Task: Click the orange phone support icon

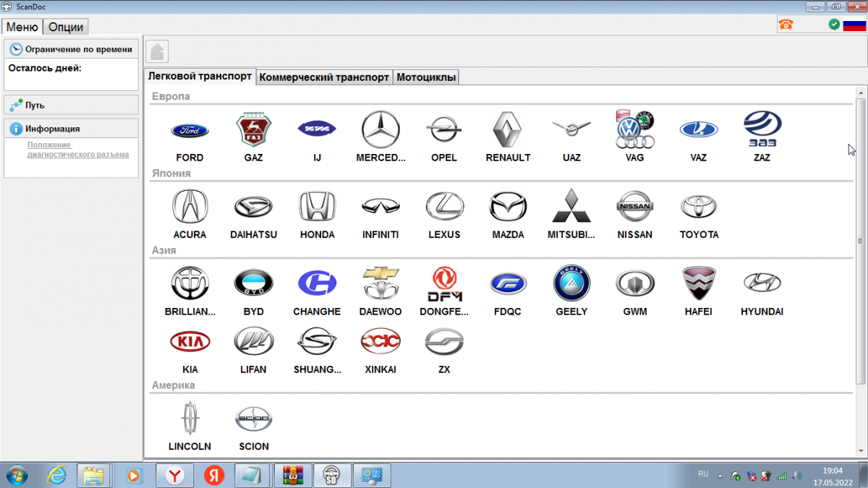Action: click(786, 25)
